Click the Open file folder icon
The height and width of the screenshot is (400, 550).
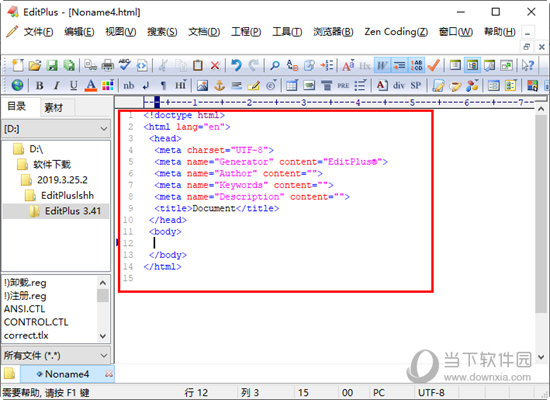click(x=34, y=65)
